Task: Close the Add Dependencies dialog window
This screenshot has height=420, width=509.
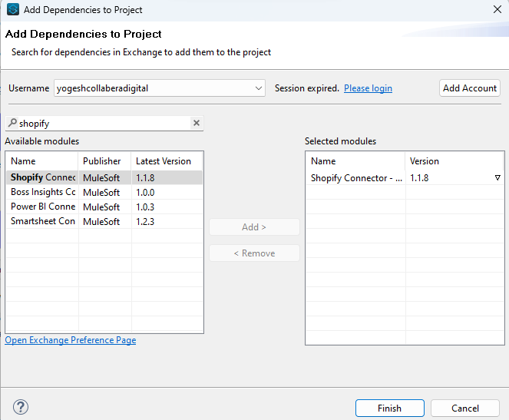Action: [497, 10]
